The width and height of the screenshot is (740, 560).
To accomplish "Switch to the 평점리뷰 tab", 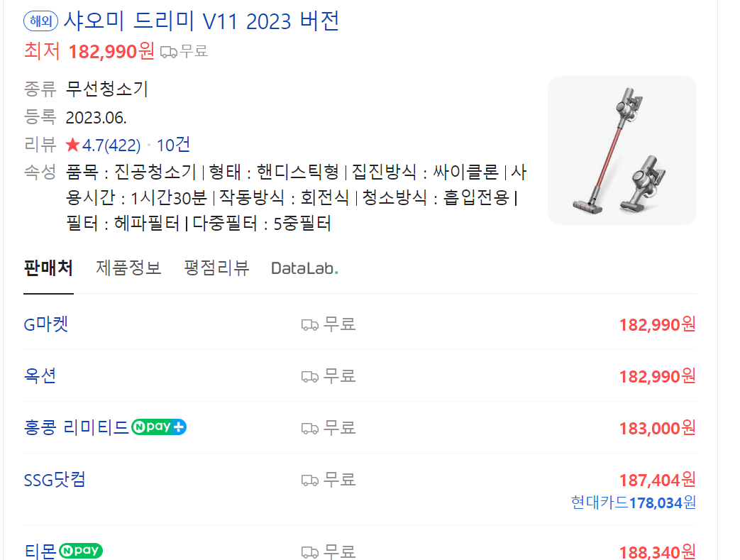I will click(216, 268).
